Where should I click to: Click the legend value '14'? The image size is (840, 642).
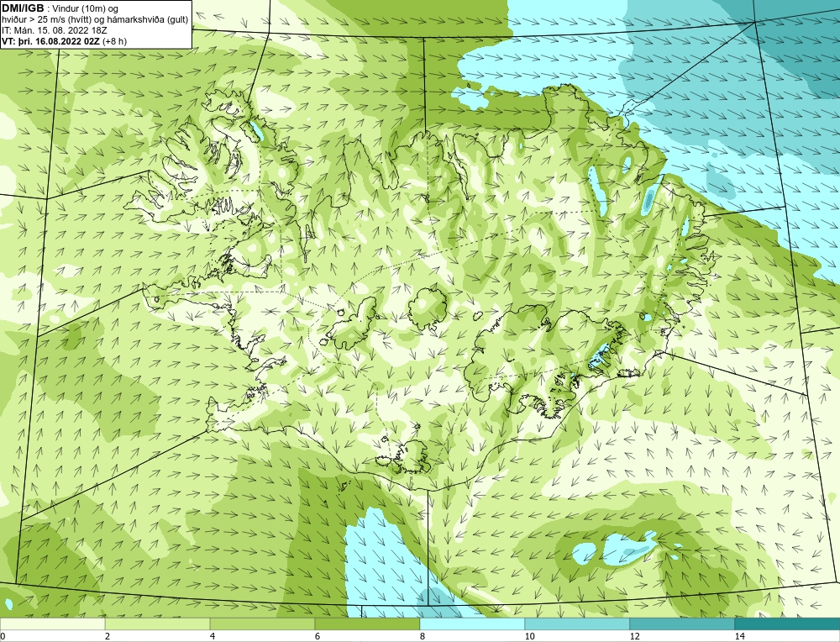click(x=740, y=636)
